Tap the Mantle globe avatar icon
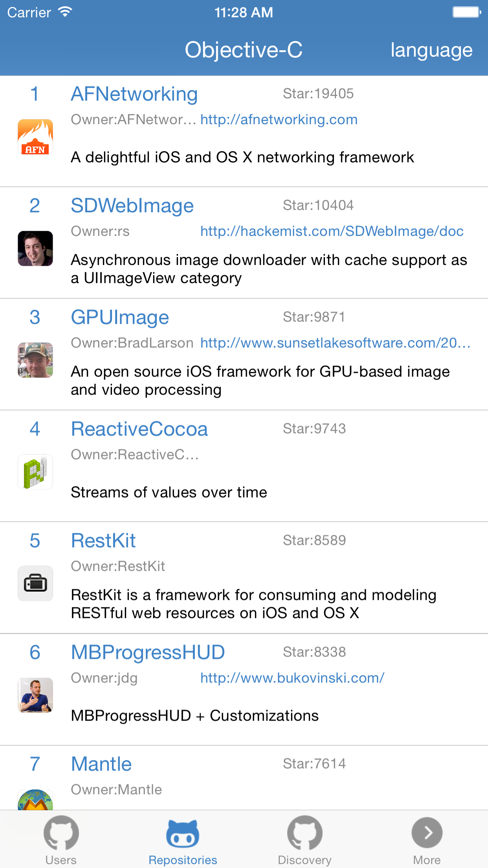 (x=35, y=800)
